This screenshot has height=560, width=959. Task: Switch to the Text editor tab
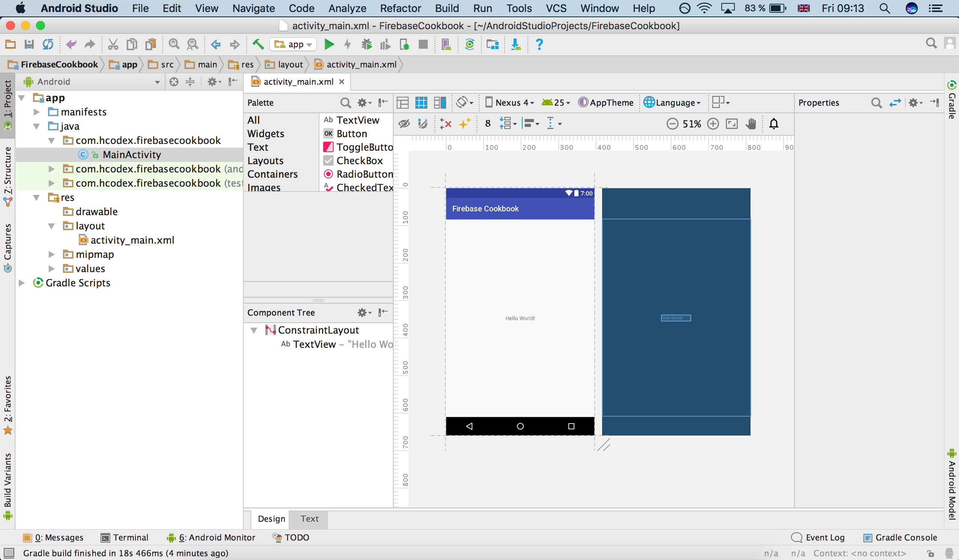point(309,518)
